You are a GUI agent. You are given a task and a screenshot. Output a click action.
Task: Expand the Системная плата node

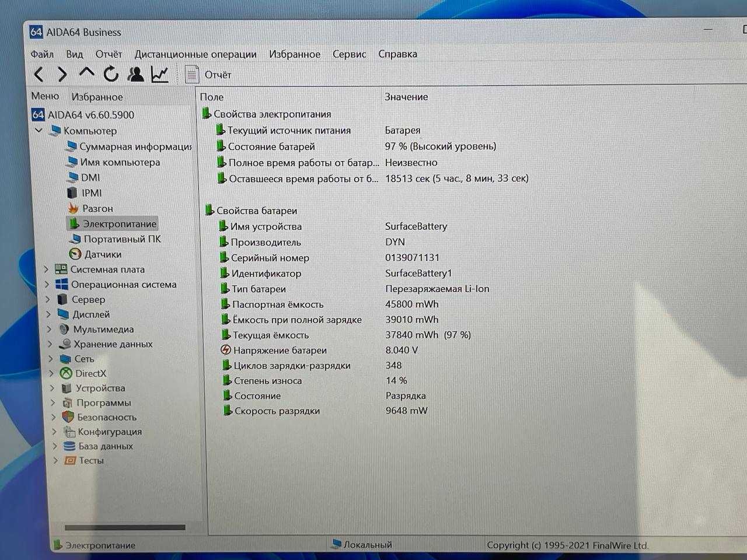tap(46, 269)
